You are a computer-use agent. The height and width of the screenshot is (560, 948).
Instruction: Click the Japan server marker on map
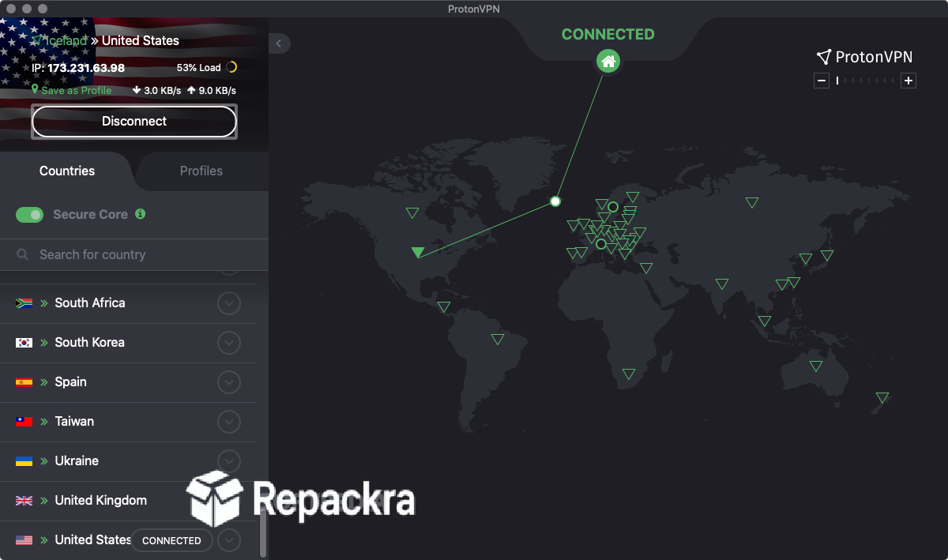827,255
